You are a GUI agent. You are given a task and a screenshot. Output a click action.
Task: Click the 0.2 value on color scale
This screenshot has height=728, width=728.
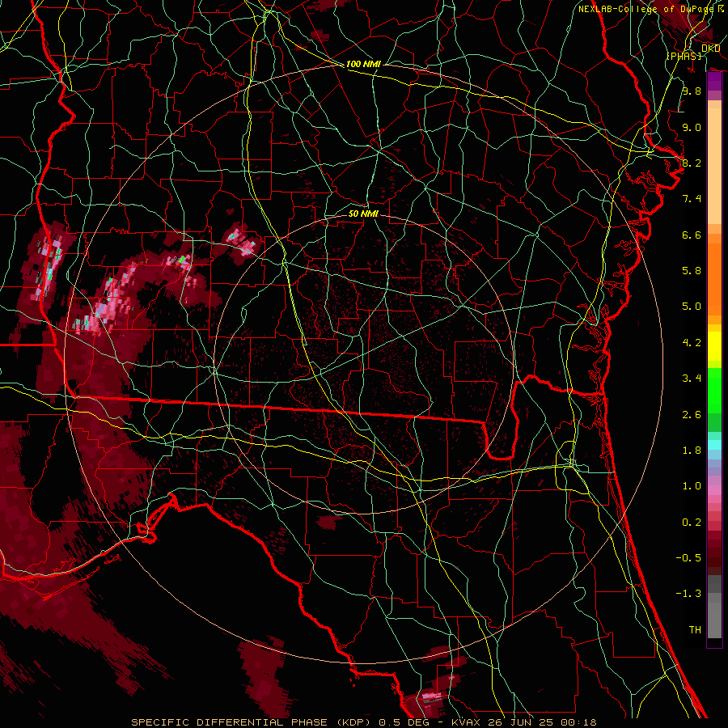pos(692,523)
